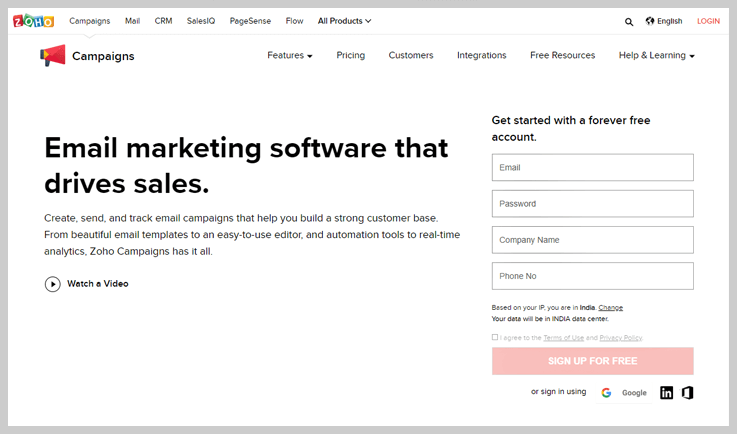Click the English language selector
The width and height of the screenshot is (737, 434).
tap(669, 21)
